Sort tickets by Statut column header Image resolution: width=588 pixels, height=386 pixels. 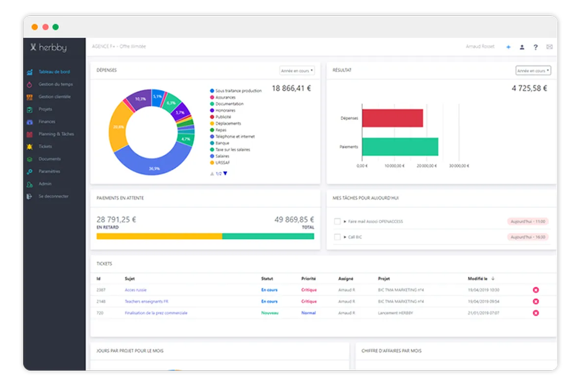coord(267,279)
